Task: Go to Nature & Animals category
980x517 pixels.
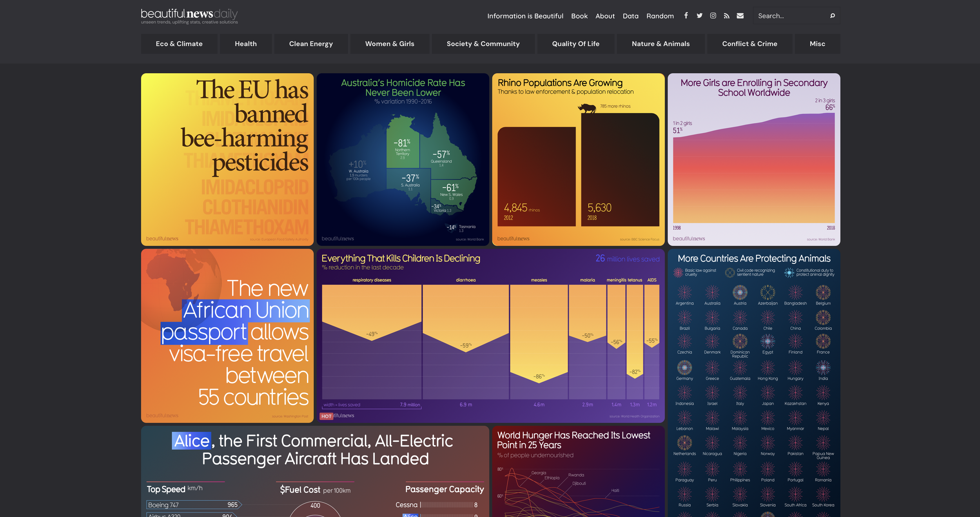Action: (661, 44)
